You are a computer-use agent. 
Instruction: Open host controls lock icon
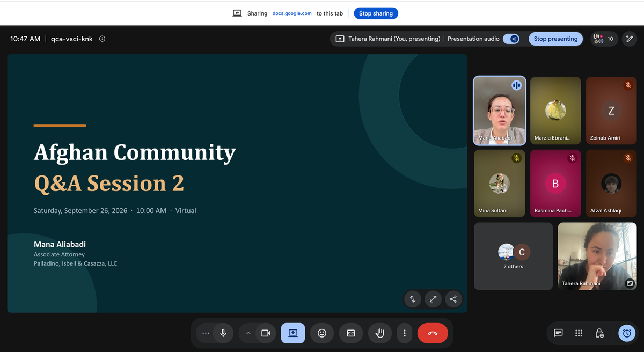(599, 333)
